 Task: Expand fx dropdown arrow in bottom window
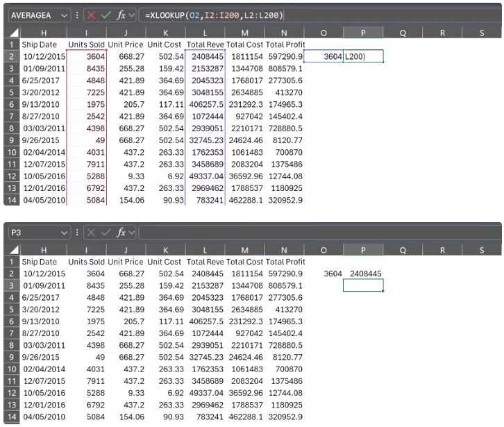pos(131,232)
